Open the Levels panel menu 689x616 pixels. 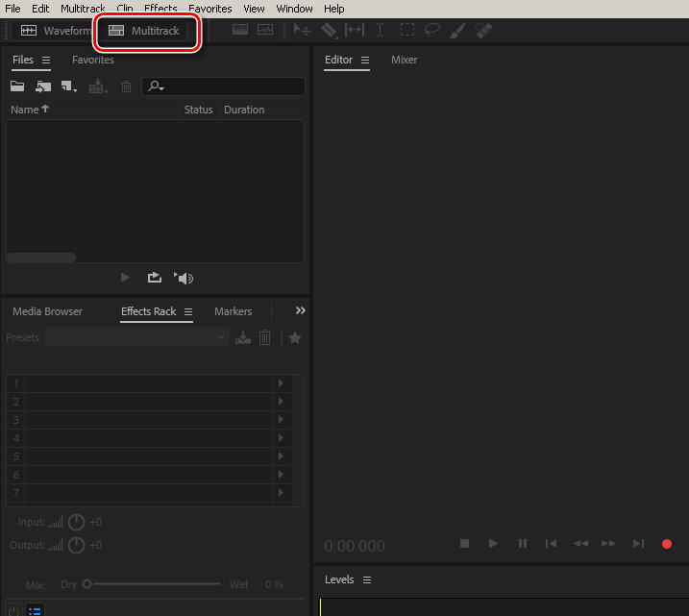367,580
